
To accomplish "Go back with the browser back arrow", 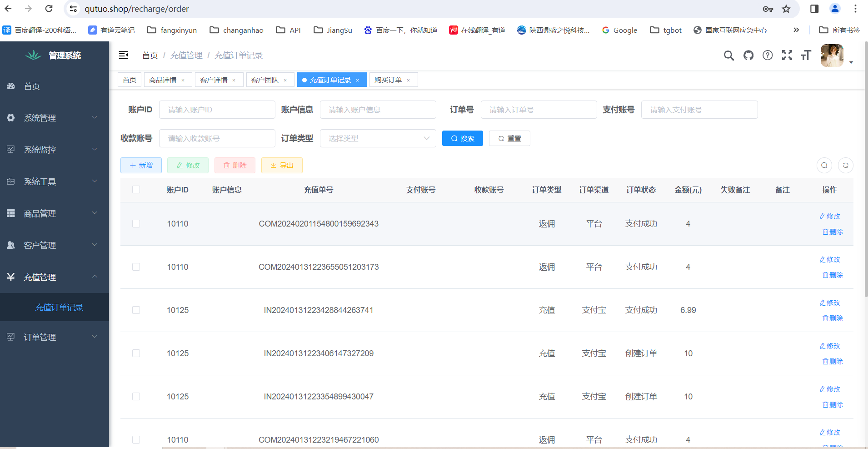I will (8, 9).
